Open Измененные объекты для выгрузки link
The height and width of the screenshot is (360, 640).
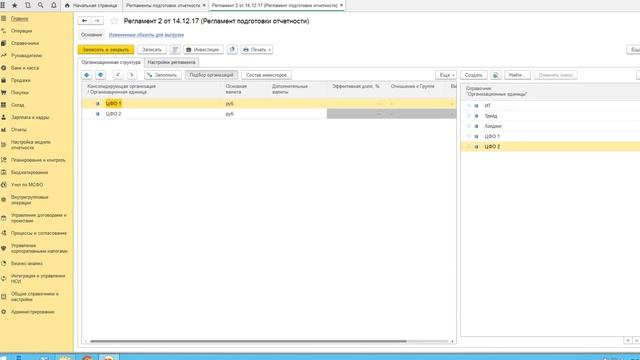[146, 35]
